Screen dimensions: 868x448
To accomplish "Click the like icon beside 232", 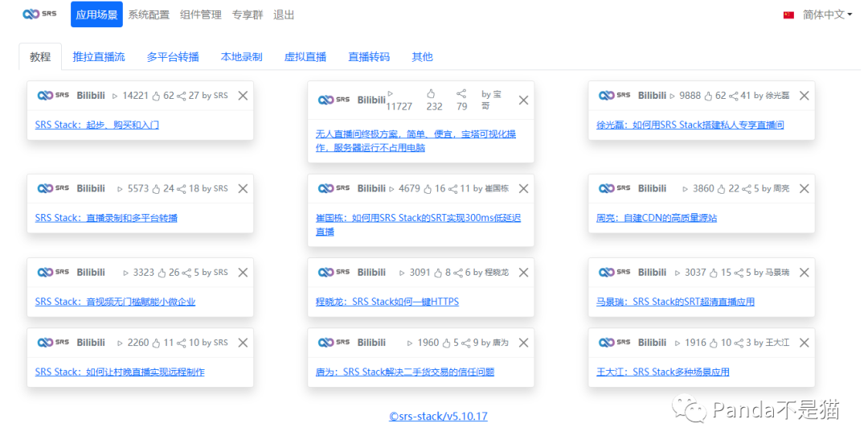I will [431, 93].
